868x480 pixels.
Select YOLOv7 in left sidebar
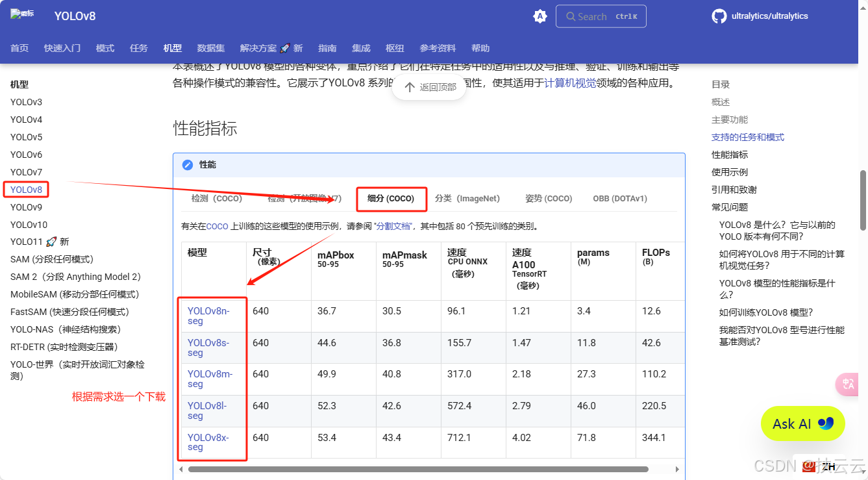pos(26,172)
